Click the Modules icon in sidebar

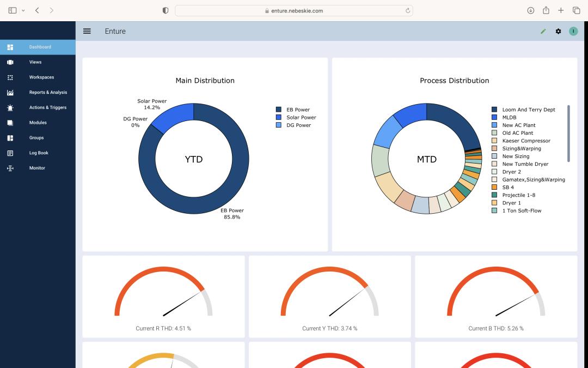(x=10, y=123)
